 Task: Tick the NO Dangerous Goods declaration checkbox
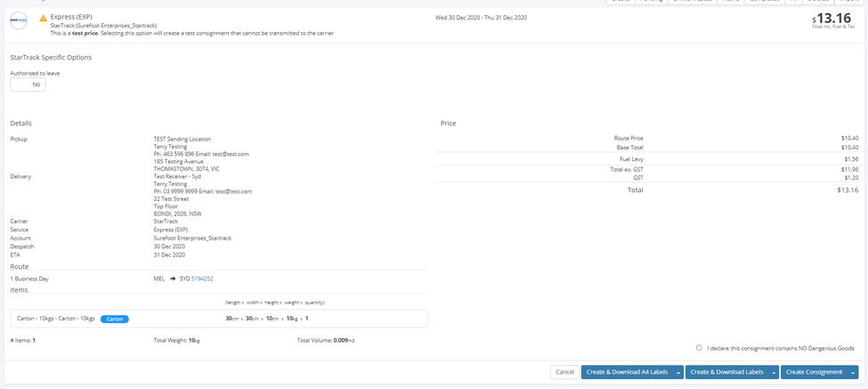click(699, 348)
